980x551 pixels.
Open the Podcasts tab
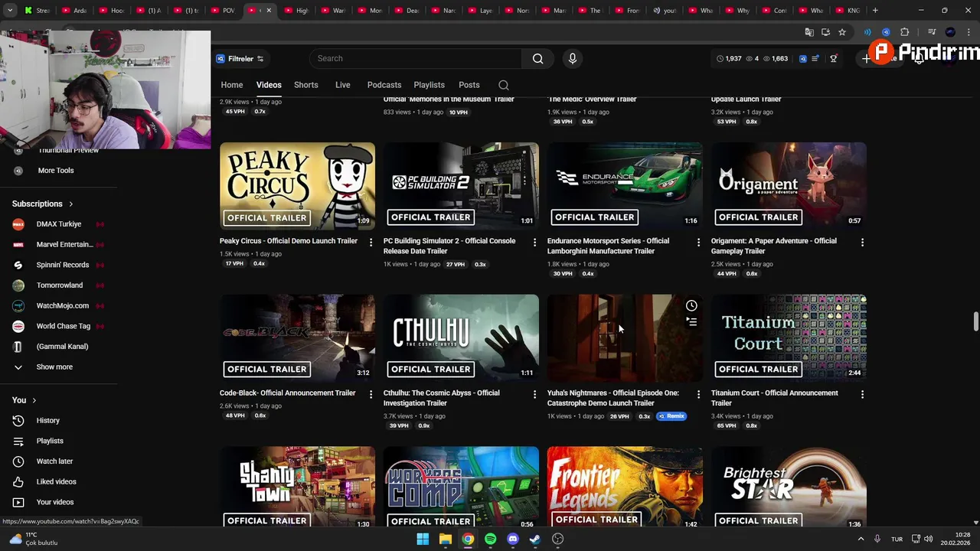coord(384,85)
